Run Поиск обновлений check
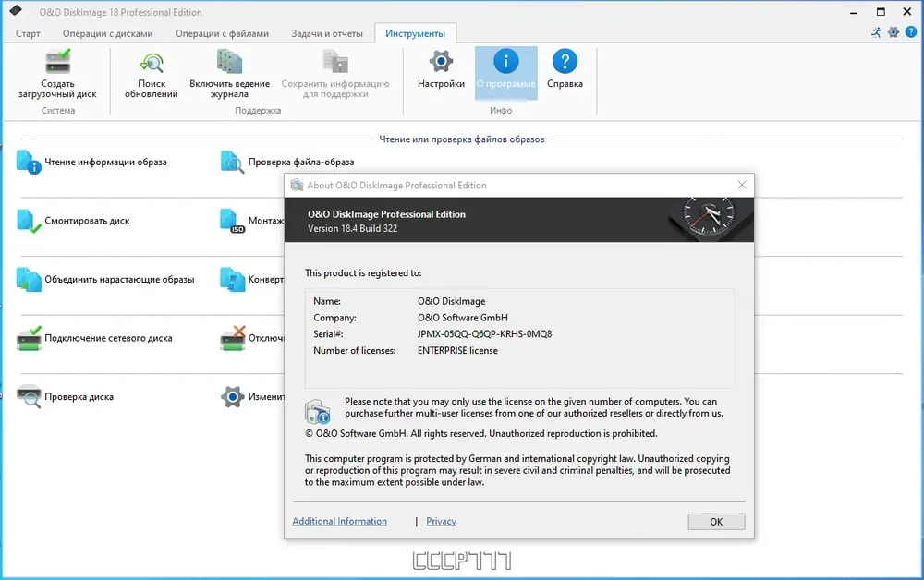This screenshot has width=924, height=580. pos(152,74)
